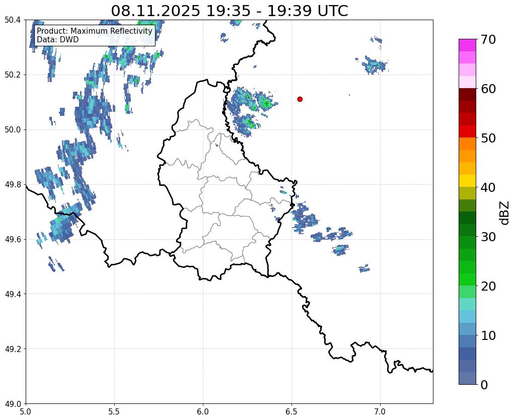
Task: Click longitude axis label 5.5
Action: coord(114,411)
